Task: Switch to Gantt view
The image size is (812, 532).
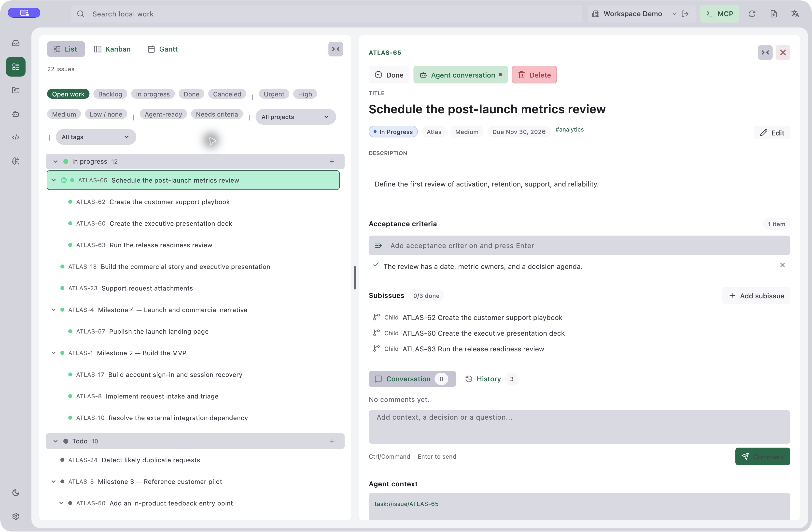Action: 163,49
